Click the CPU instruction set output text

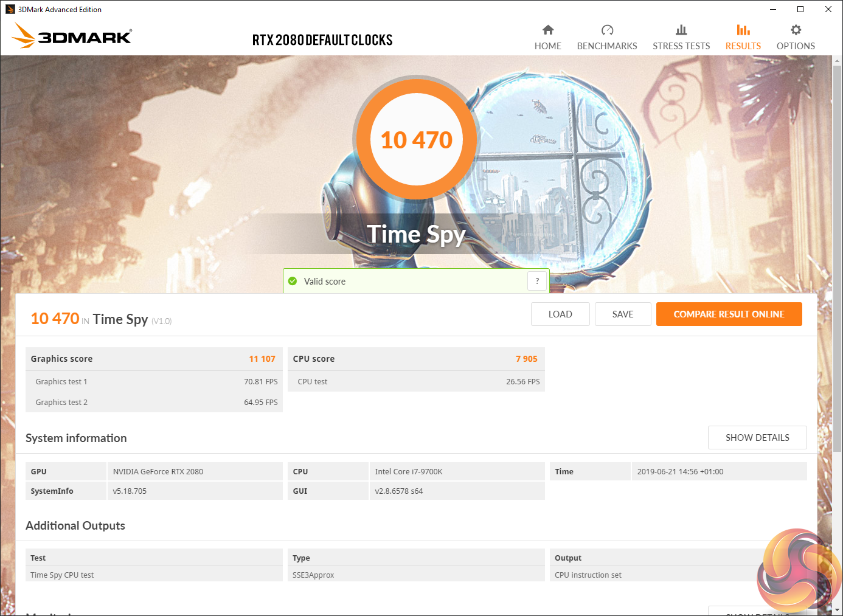point(588,575)
